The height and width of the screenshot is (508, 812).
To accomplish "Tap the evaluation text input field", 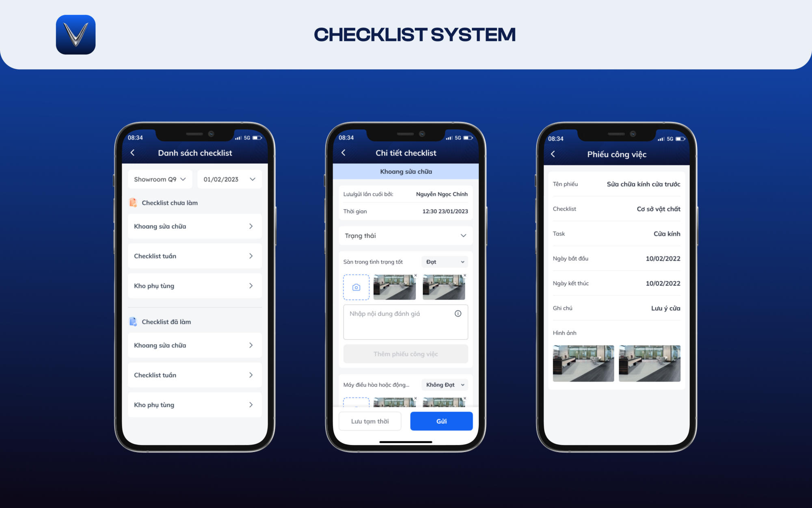I will [406, 321].
